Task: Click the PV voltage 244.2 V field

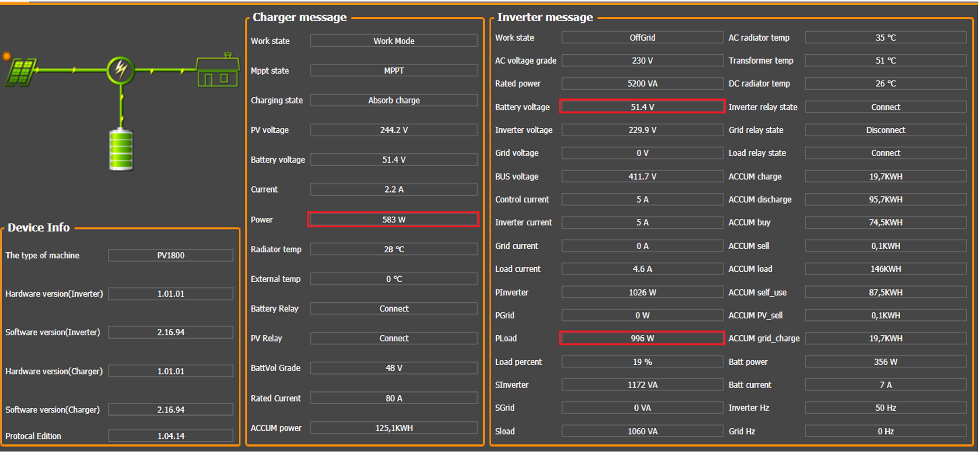Action: [393, 130]
